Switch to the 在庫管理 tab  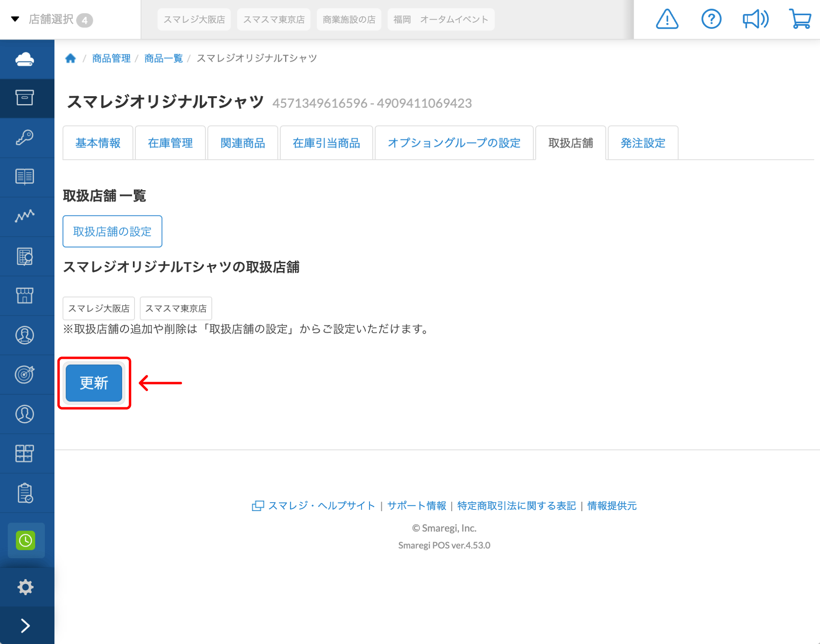coord(170,143)
